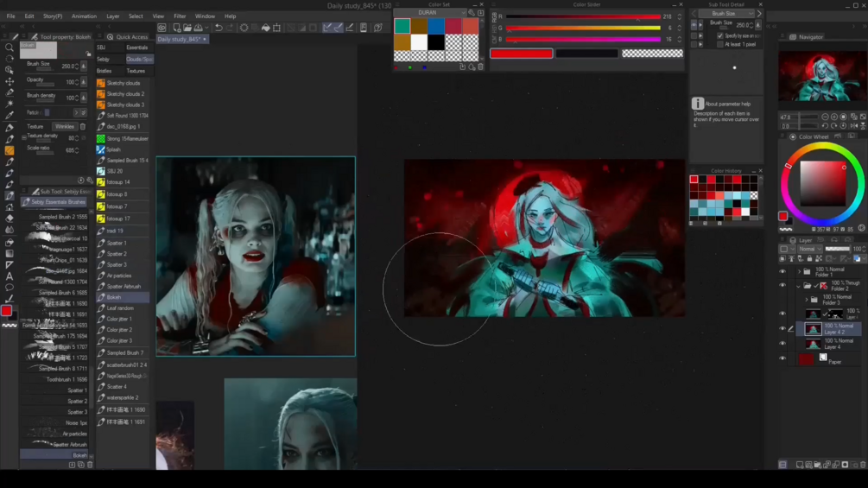Select Leaf random brush in Quick Access
Screen dimensions: 868x488
point(123,308)
